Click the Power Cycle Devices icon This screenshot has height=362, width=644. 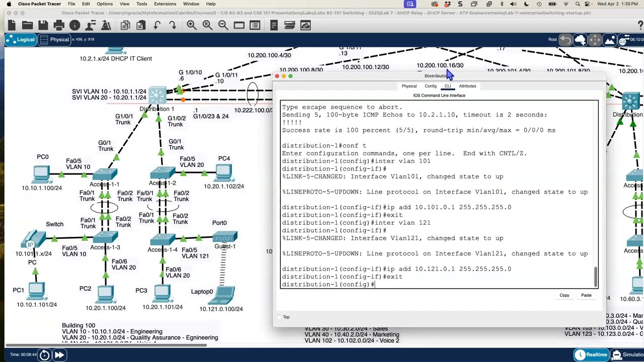(44, 355)
